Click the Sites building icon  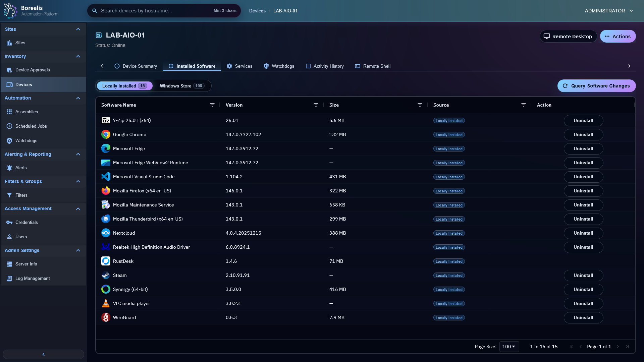coord(9,43)
